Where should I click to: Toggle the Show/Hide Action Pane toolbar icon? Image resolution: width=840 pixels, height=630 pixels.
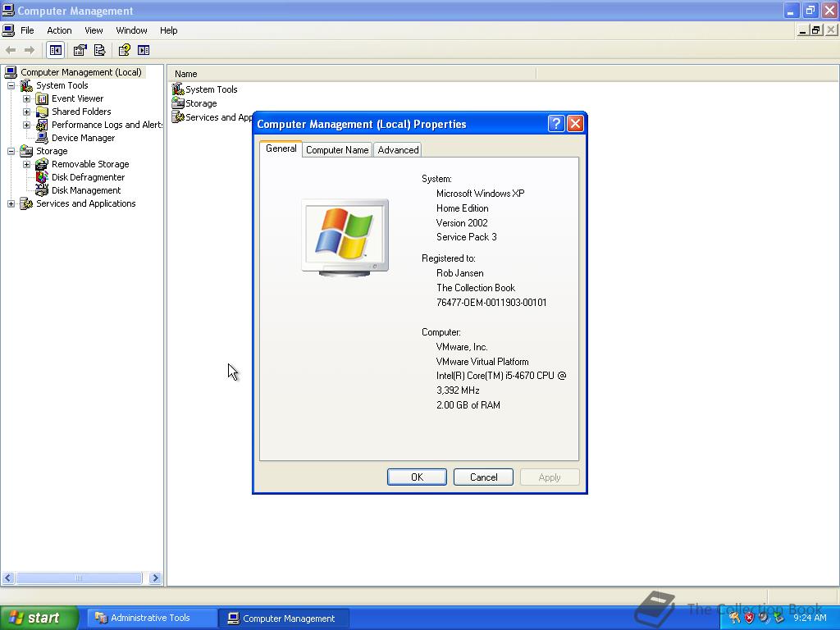click(x=144, y=50)
